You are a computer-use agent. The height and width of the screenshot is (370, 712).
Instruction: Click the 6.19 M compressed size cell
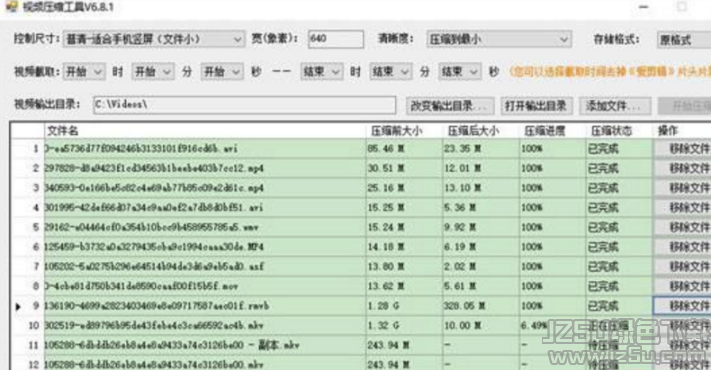tap(481, 247)
